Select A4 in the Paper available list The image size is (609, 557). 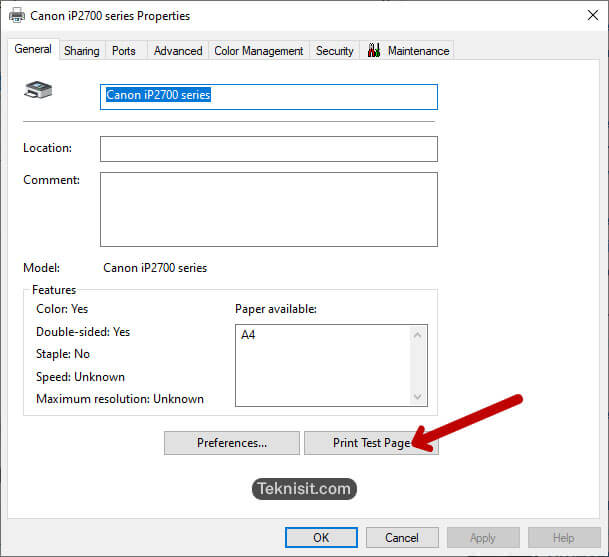coord(248,335)
